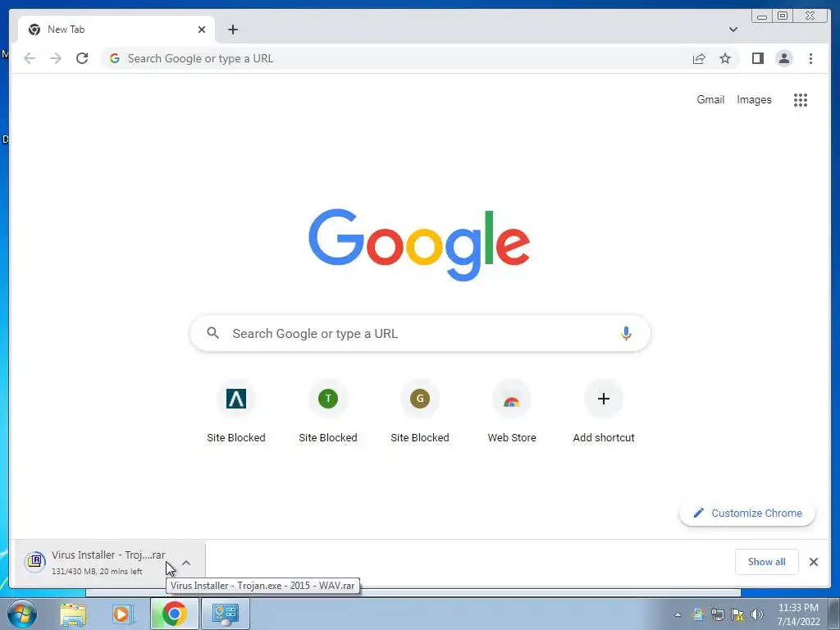This screenshot has height=630, width=840.
Task: Click the Google logo
Action: click(x=419, y=244)
